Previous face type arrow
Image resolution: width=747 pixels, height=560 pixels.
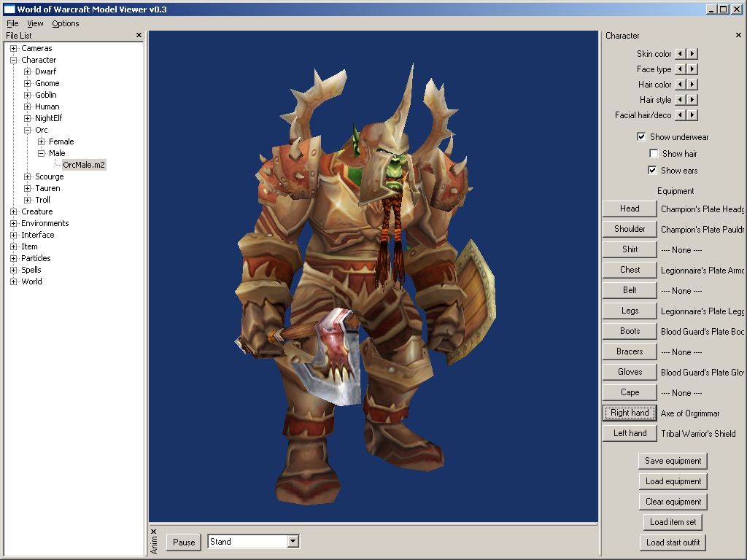tap(681, 69)
